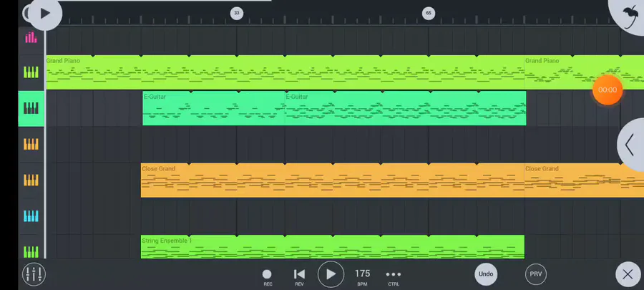Tap the orange 00:00 timer bubble
The height and width of the screenshot is (290, 644).
point(608,90)
